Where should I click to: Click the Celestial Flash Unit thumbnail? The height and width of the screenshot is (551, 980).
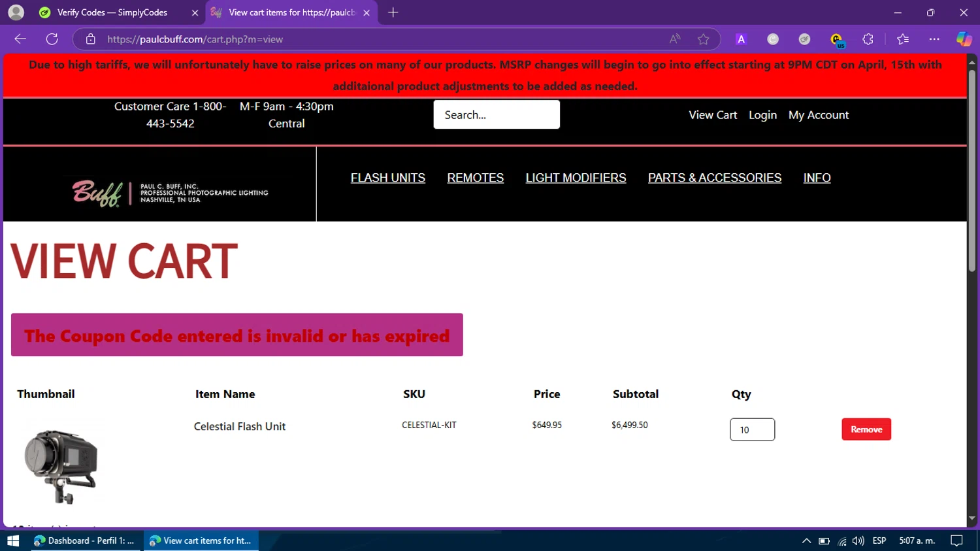61,467
